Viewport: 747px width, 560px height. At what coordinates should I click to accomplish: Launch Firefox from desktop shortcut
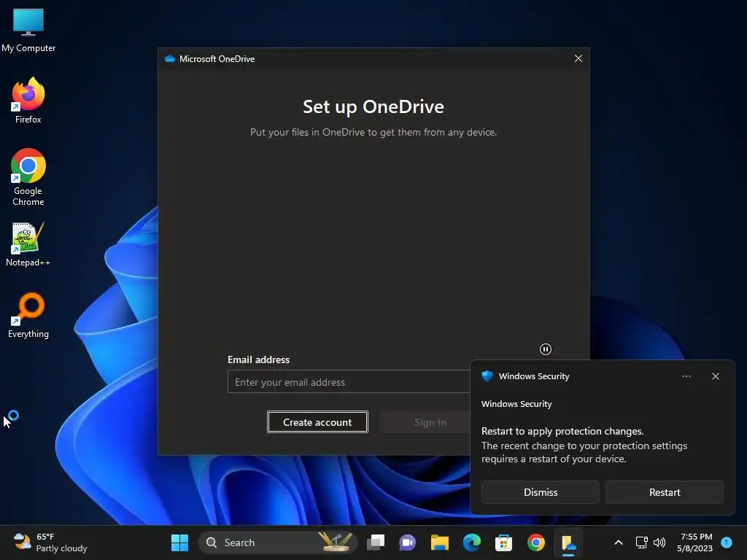coord(28,101)
